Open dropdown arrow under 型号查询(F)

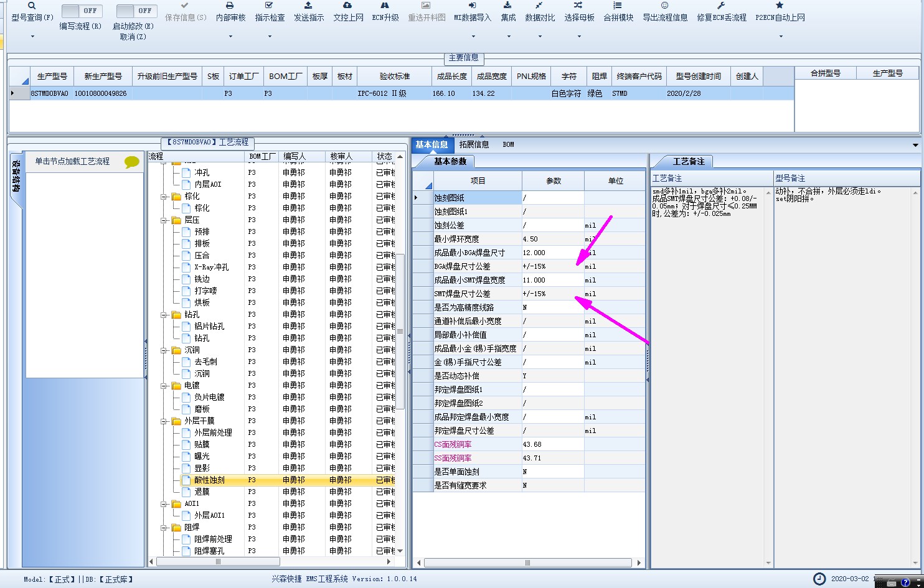[32, 36]
